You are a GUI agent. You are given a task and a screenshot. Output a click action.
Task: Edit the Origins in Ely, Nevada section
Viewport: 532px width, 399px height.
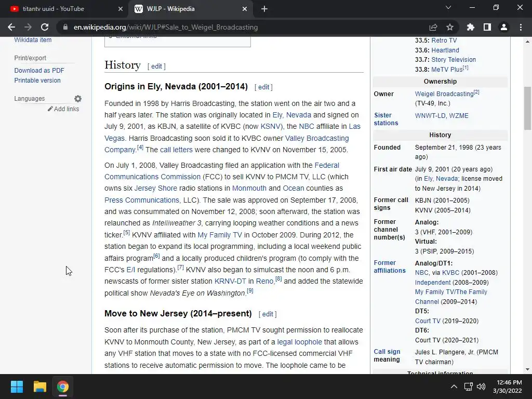pyautogui.click(x=263, y=87)
